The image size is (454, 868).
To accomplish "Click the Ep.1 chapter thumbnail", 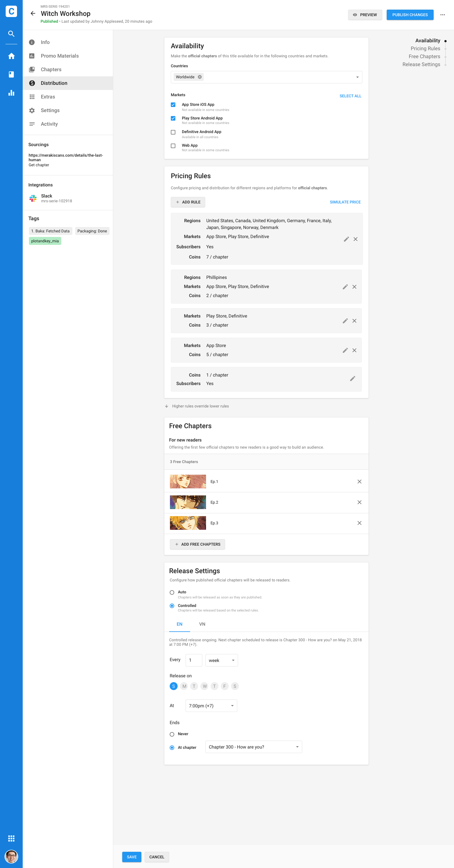I will 188,482.
